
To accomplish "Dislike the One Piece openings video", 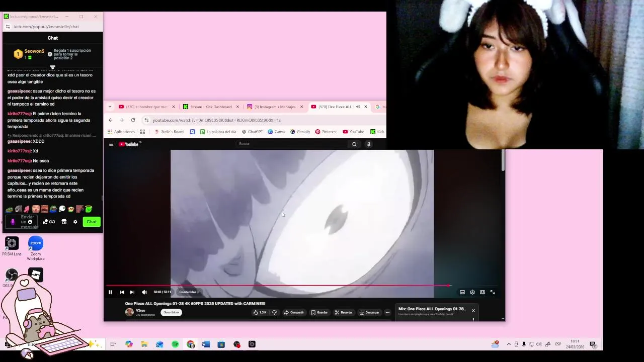I will tap(274, 312).
